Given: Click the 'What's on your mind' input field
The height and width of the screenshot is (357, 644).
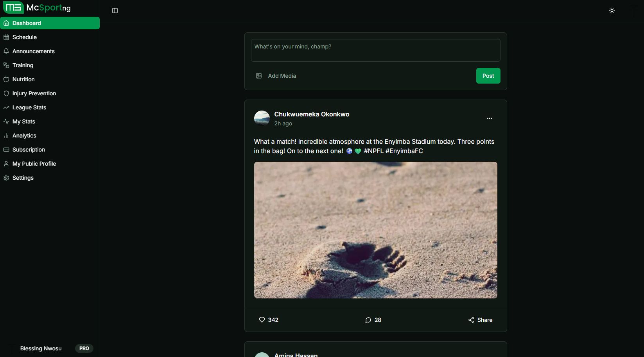Looking at the screenshot, I should click(x=375, y=50).
